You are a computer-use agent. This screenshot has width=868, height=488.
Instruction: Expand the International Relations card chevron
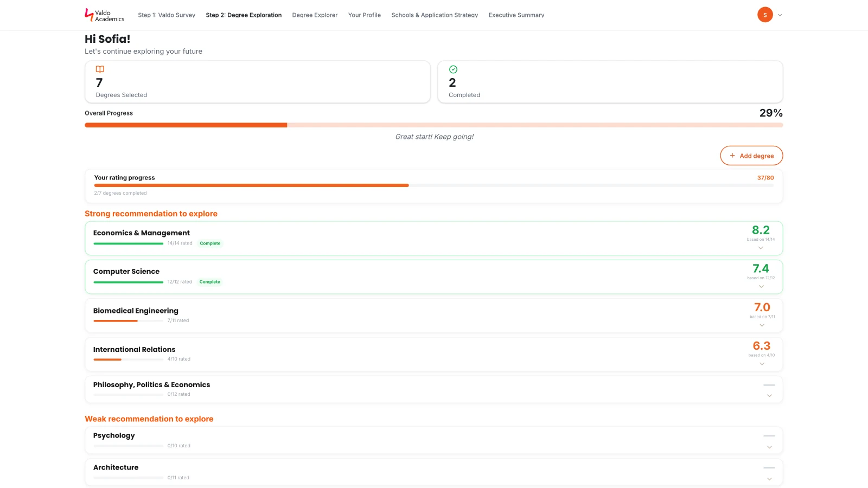click(762, 364)
